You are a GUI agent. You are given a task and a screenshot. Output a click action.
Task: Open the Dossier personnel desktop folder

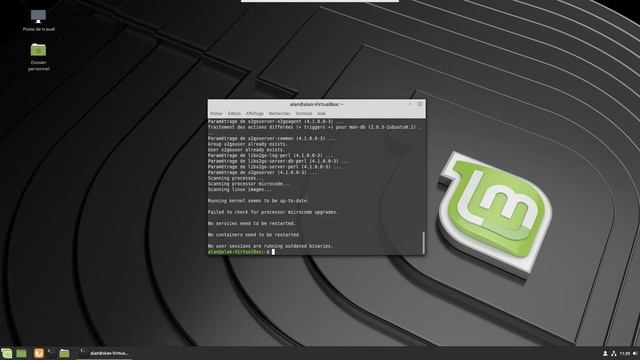tap(38, 57)
